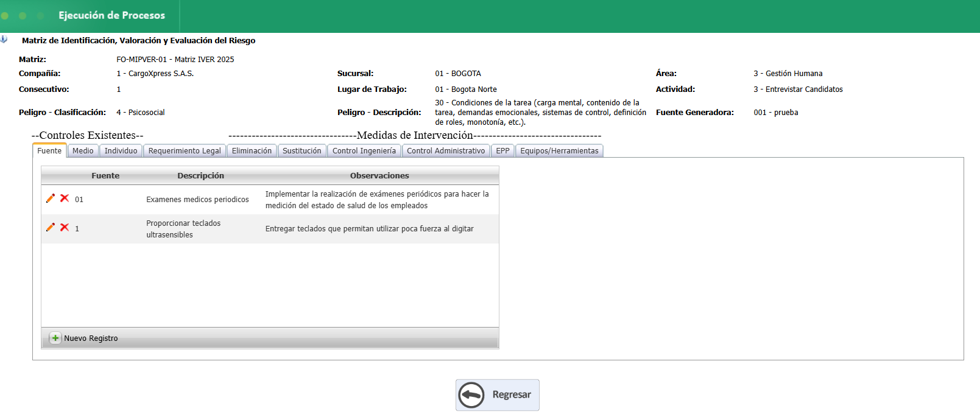The image size is (980, 417).
Task: Switch to the EPP tab
Action: click(502, 151)
